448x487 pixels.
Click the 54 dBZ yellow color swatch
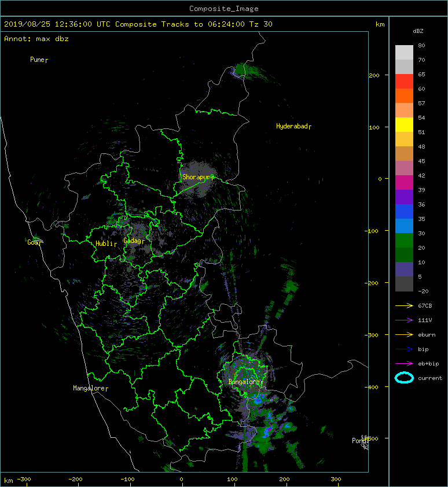[x=404, y=124]
